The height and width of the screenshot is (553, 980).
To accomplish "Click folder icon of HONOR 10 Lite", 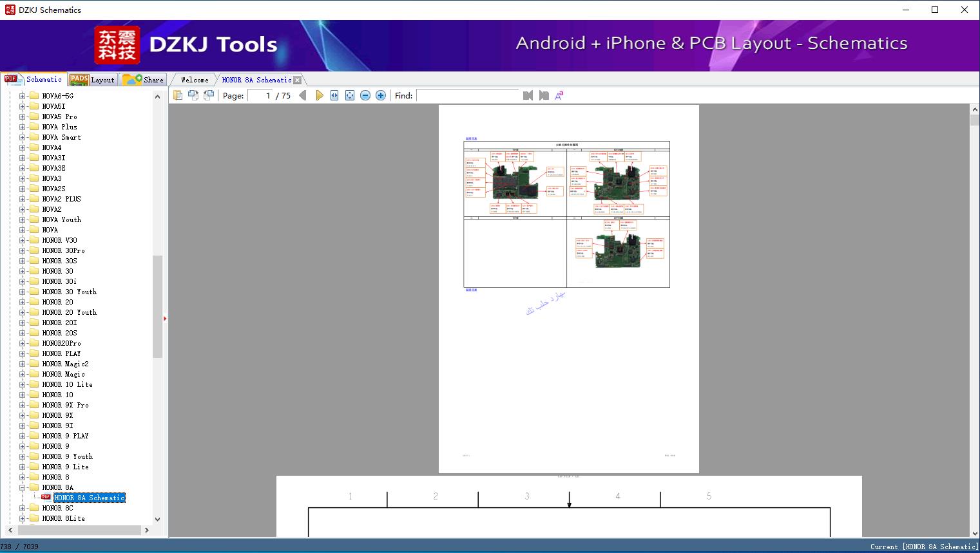I will pyautogui.click(x=34, y=384).
